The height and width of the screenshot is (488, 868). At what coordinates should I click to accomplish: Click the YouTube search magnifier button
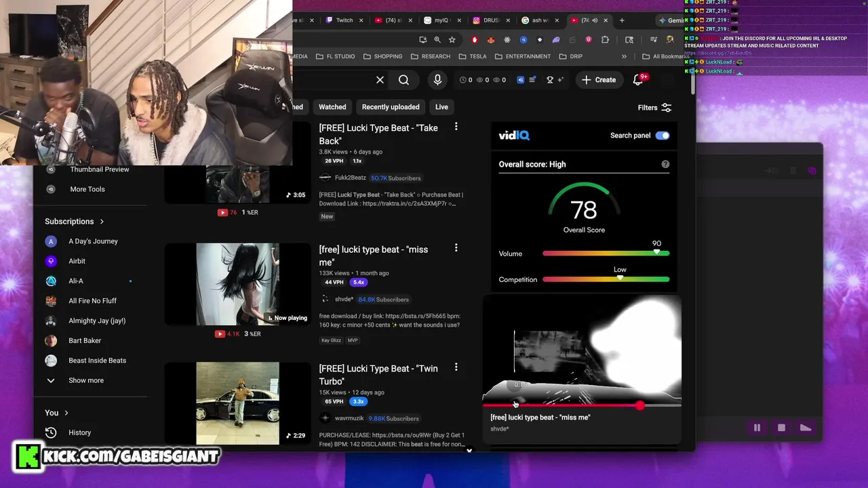coord(403,80)
